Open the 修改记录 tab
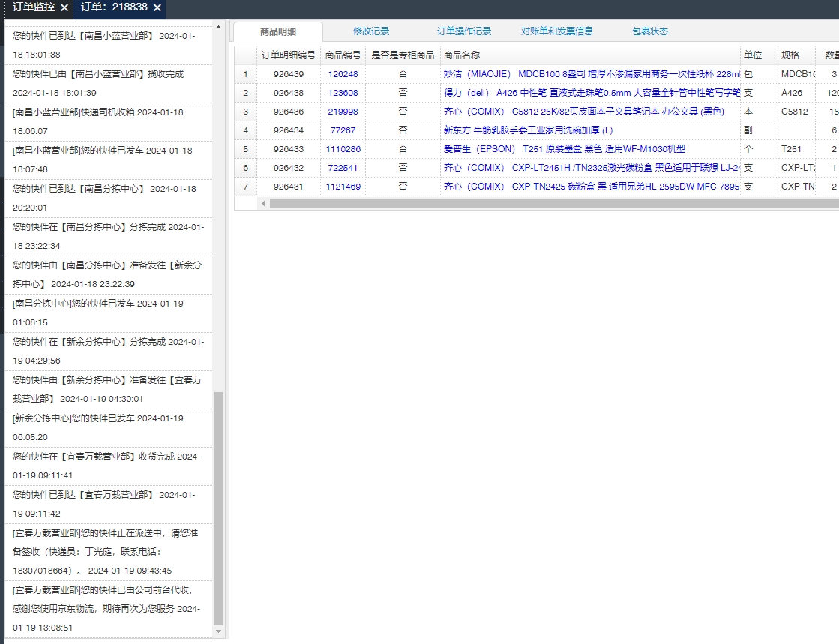This screenshot has width=839, height=644. [371, 31]
